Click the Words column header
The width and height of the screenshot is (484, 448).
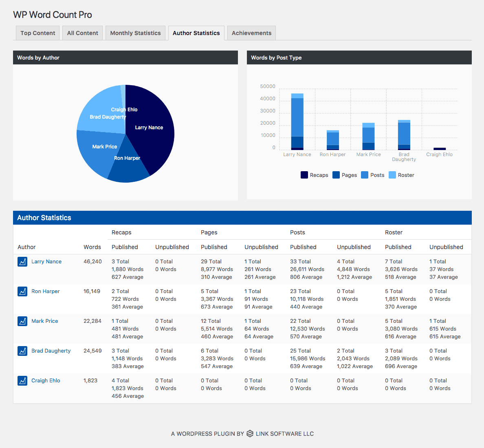tap(92, 247)
